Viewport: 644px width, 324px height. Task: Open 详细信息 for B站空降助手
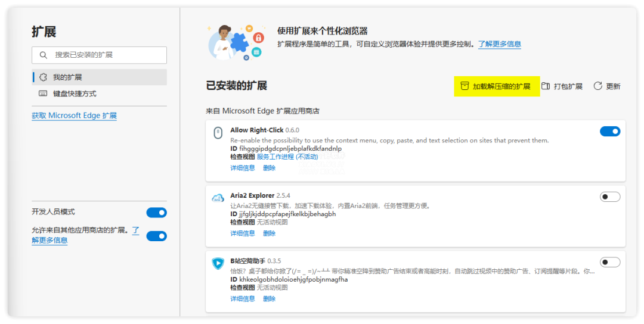point(242,298)
